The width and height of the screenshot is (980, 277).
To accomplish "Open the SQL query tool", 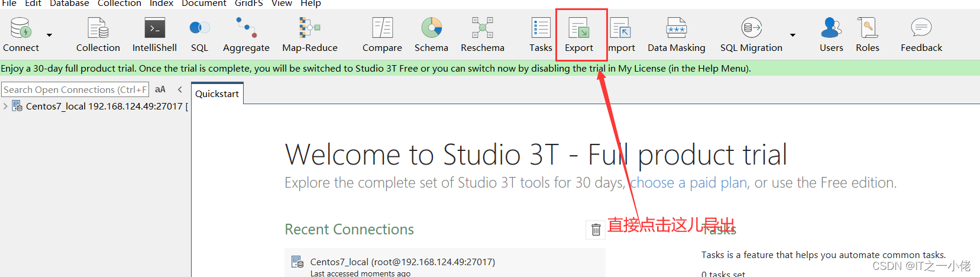I will [x=199, y=34].
